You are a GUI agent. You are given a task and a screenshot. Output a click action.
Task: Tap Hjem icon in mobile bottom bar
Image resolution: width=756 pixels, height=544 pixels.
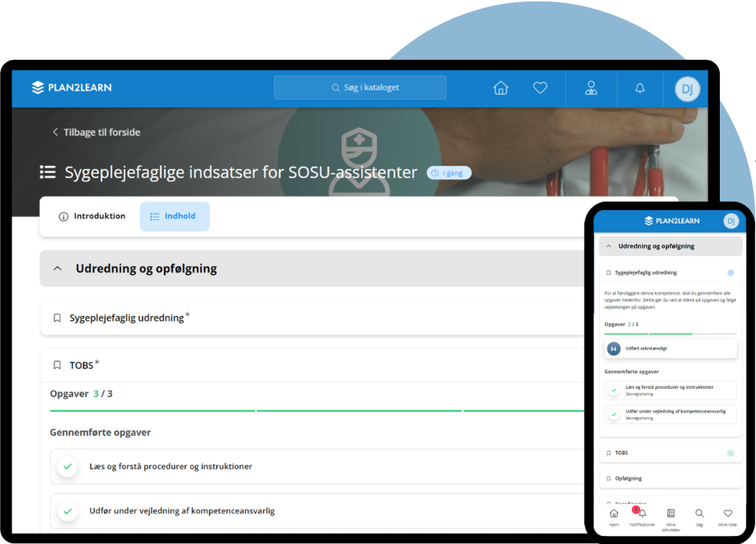[614, 514]
